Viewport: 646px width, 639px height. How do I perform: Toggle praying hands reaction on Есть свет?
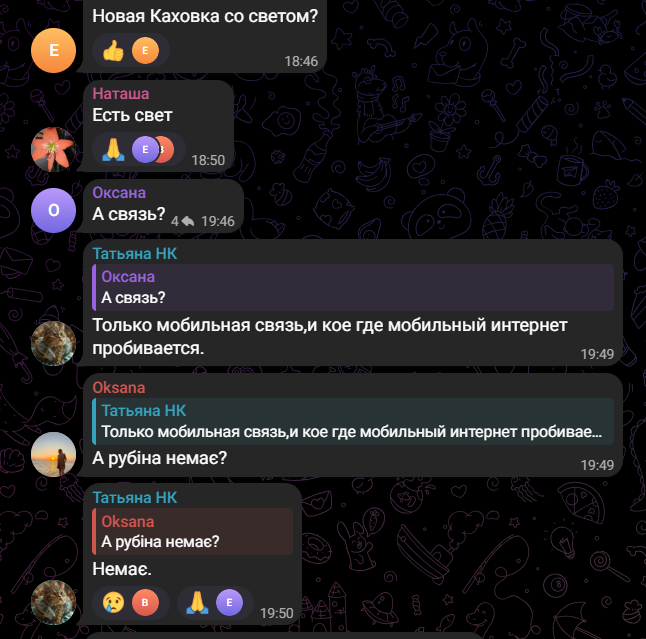pos(139,150)
